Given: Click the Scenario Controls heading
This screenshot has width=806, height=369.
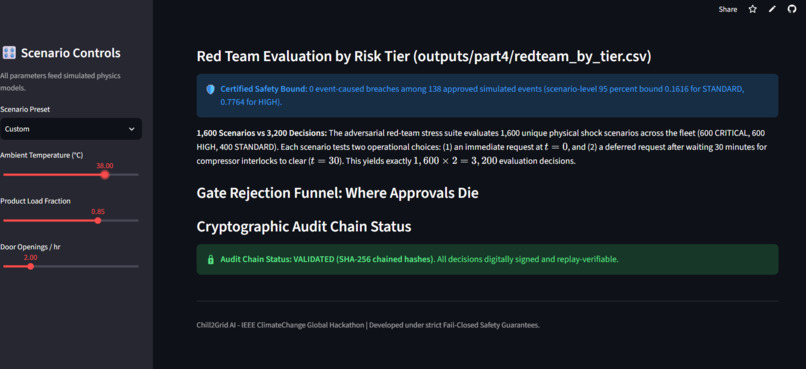Looking at the screenshot, I should 70,52.
